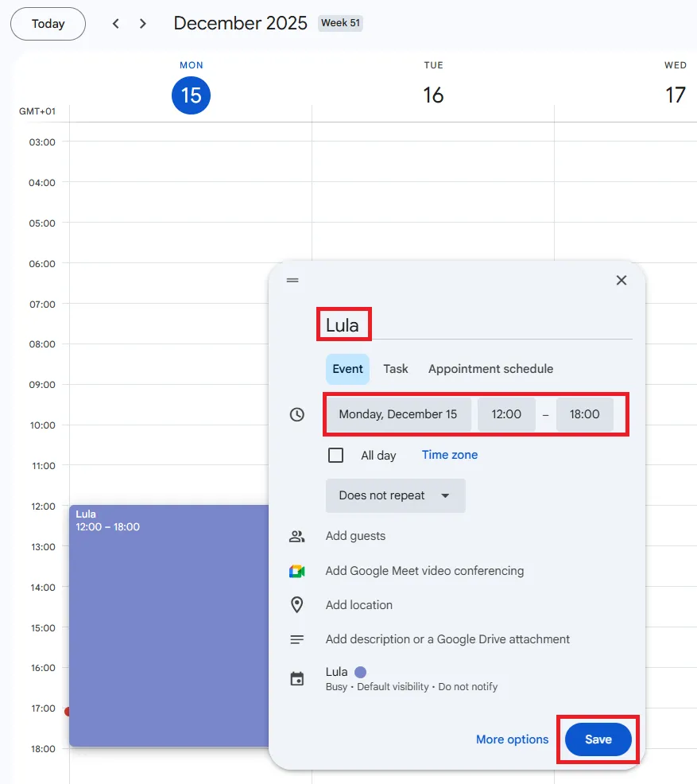Click the GMT+01 time zone label
This screenshot has height=784, width=697.
pyautogui.click(x=37, y=111)
